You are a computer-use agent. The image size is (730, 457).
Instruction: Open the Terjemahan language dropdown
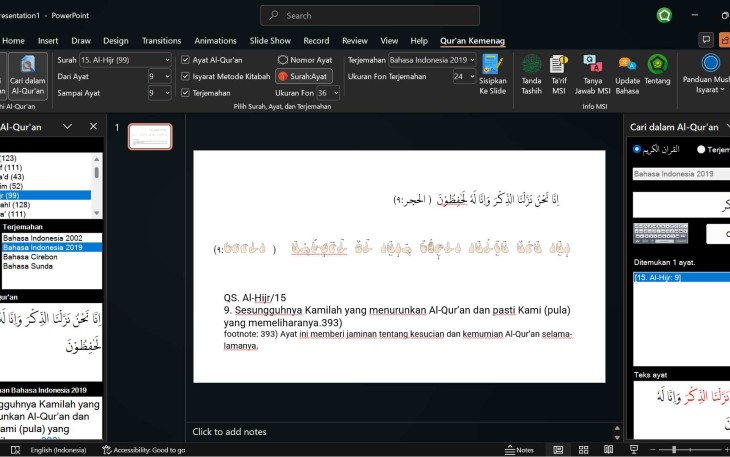coord(472,60)
